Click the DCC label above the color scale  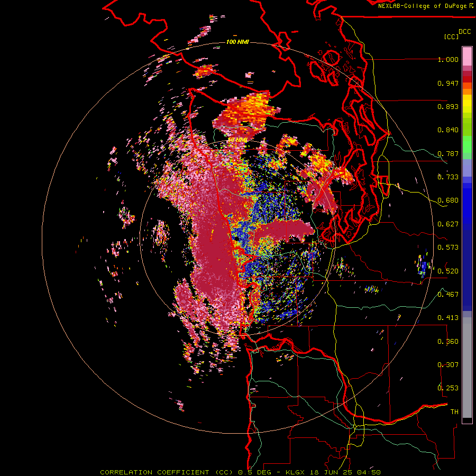click(x=464, y=32)
